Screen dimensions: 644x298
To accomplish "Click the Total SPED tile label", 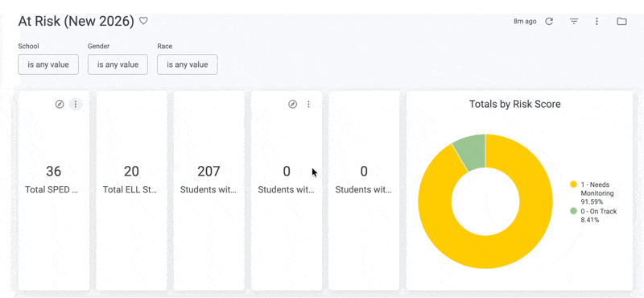I will click(x=52, y=189).
